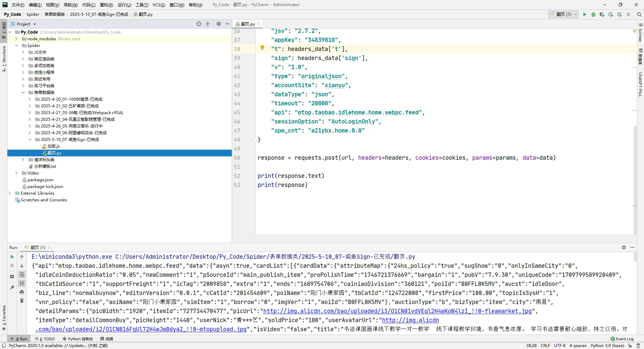
Task: Jump down the stack trace with the down arrow
Action: [22, 265]
